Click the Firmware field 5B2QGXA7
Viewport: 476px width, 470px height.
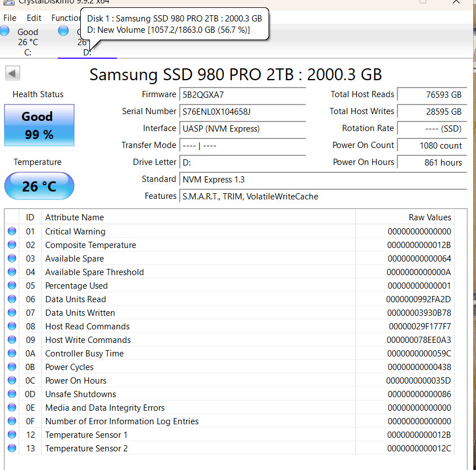pos(243,95)
